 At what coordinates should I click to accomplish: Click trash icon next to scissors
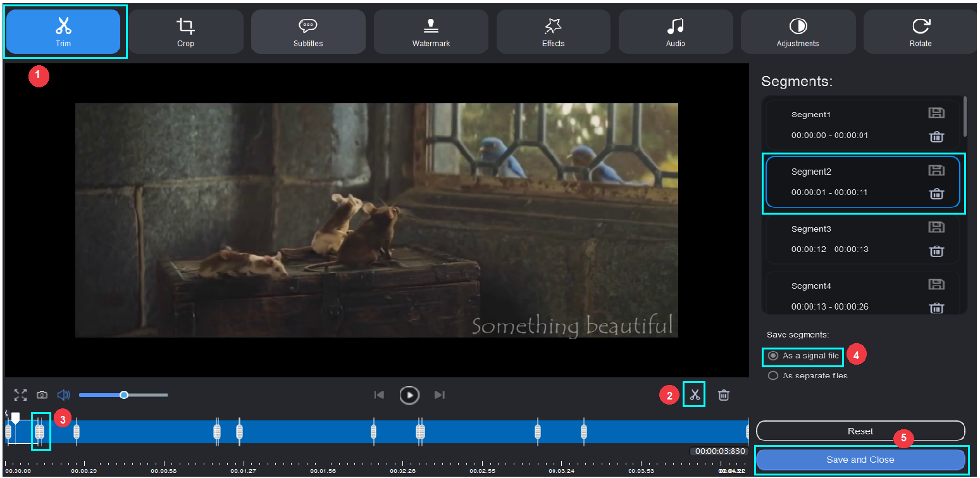tap(724, 395)
